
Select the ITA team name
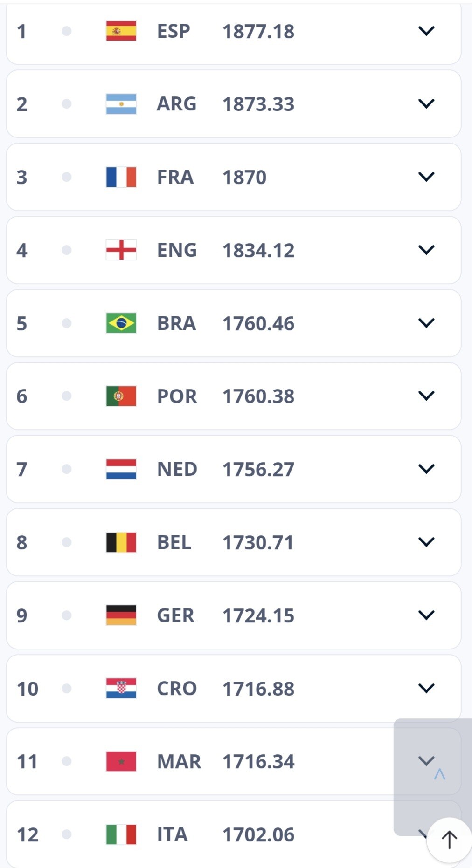point(172,834)
